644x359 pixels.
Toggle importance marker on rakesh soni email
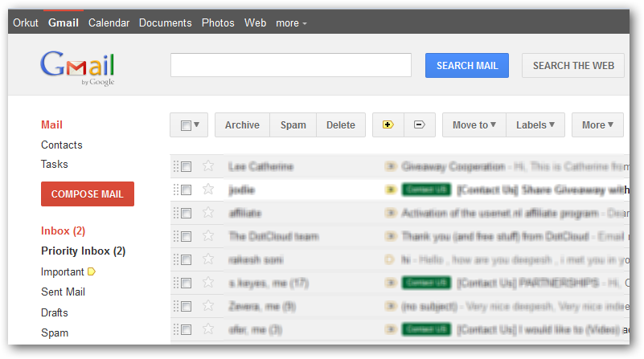389,259
